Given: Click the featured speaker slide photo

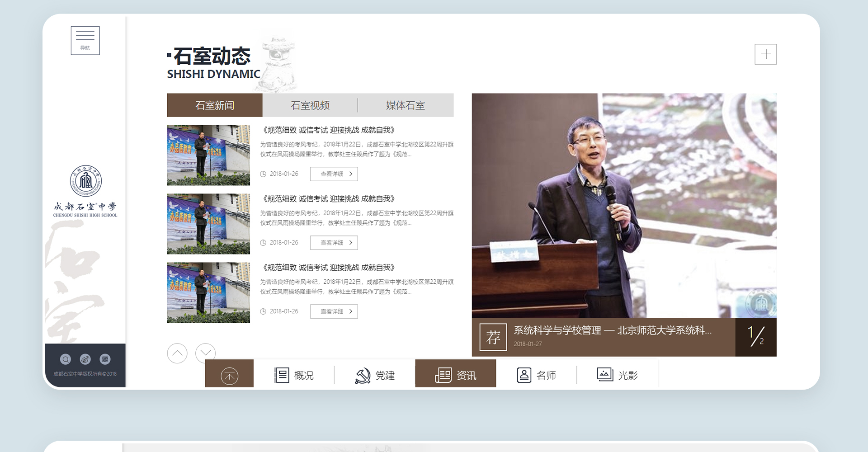Looking at the screenshot, I should coord(624,206).
